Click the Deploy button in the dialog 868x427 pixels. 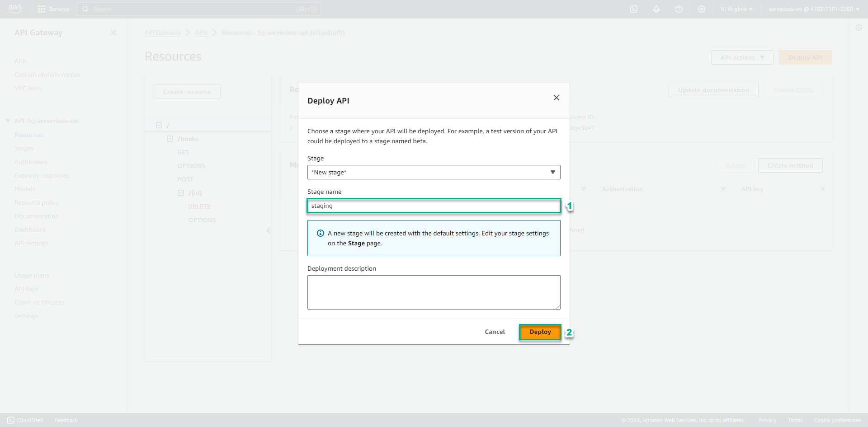pos(540,332)
